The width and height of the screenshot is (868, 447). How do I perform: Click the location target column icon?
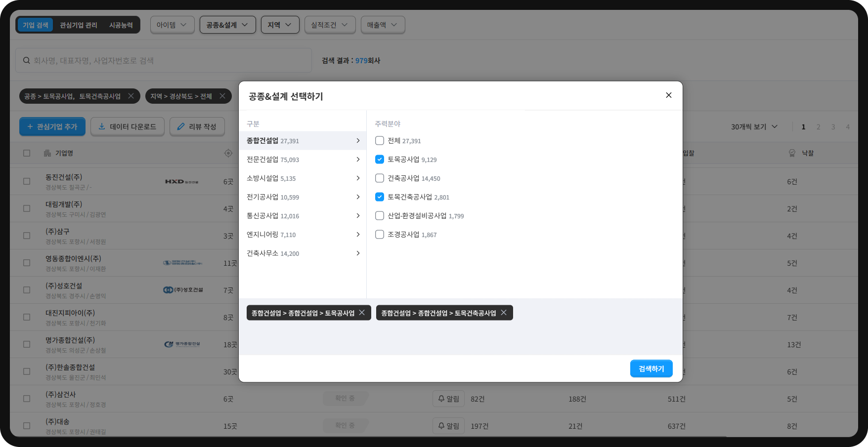(x=228, y=153)
